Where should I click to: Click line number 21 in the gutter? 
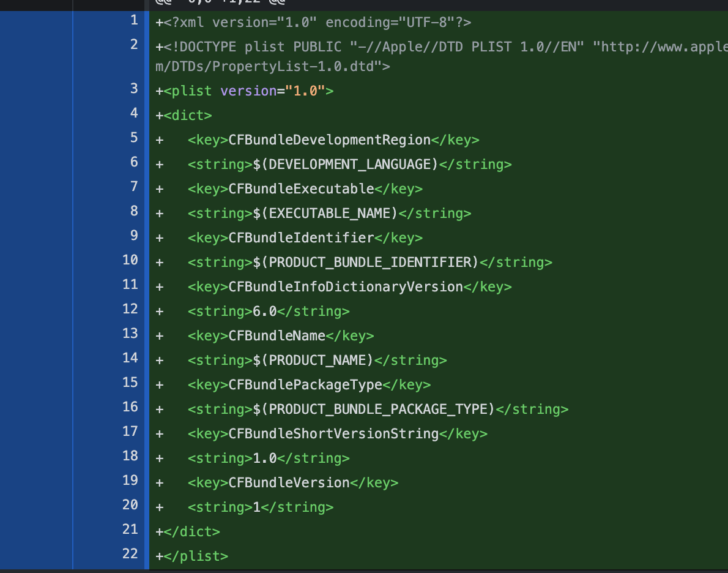tap(130, 529)
